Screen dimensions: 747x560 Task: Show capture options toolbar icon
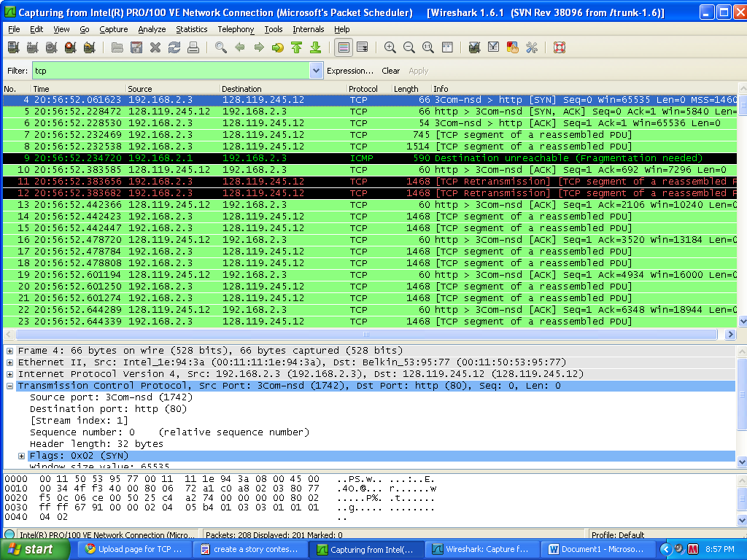point(32,47)
